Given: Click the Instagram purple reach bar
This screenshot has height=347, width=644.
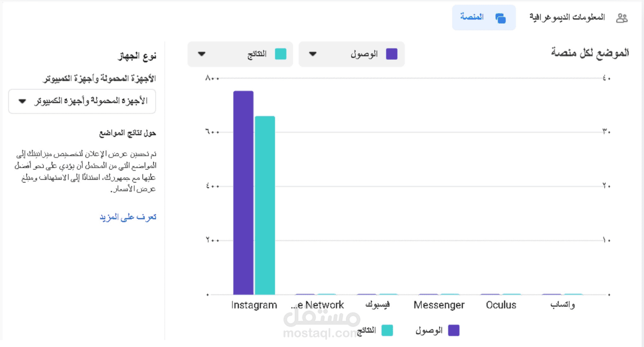Looking at the screenshot, I should click(243, 193).
